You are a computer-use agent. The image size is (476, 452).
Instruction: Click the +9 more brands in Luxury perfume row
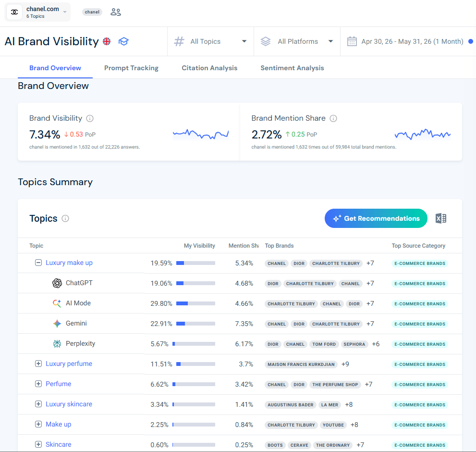point(345,364)
